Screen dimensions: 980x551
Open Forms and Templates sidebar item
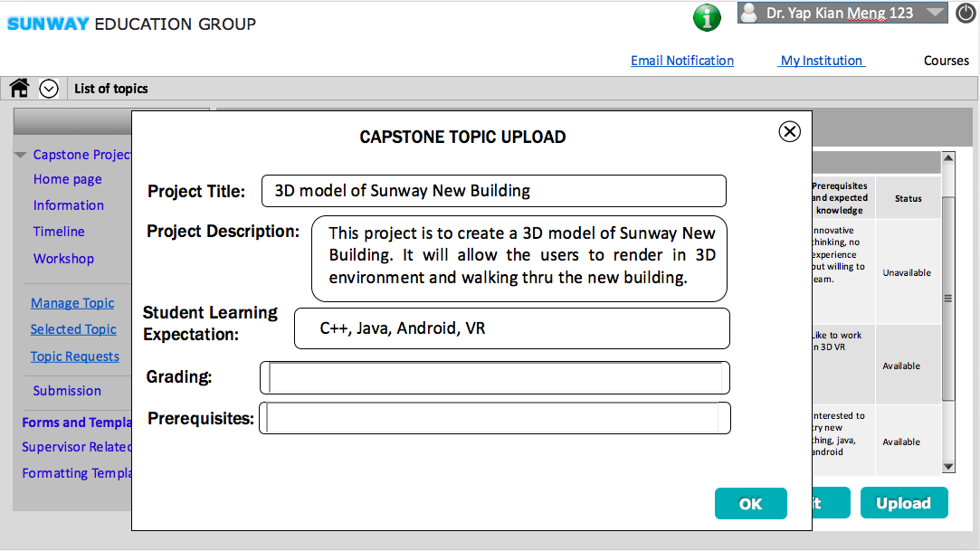pyautogui.click(x=77, y=423)
